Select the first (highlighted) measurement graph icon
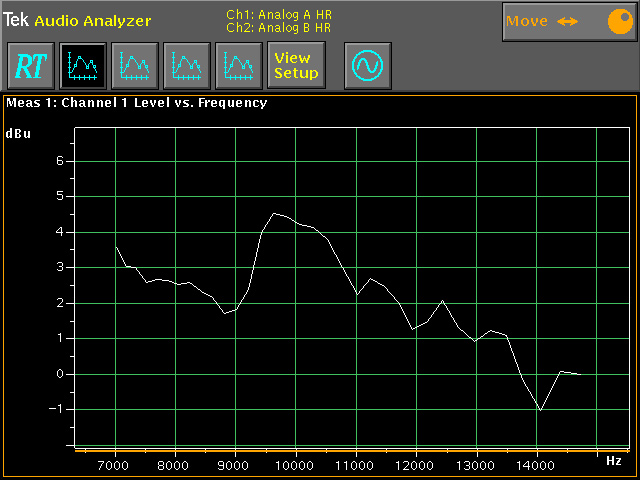The image size is (640, 480). tap(83, 66)
